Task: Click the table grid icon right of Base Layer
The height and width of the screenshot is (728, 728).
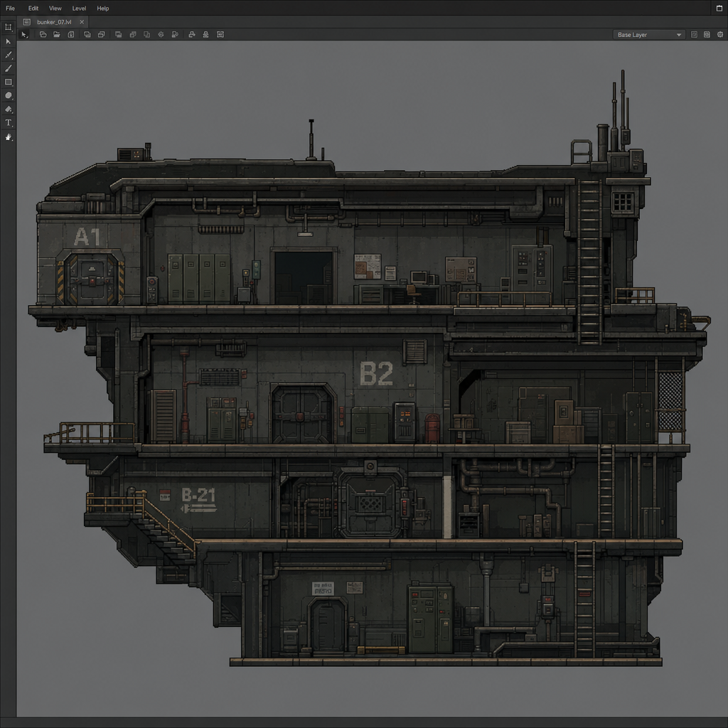Action: [x=707, y=35]
